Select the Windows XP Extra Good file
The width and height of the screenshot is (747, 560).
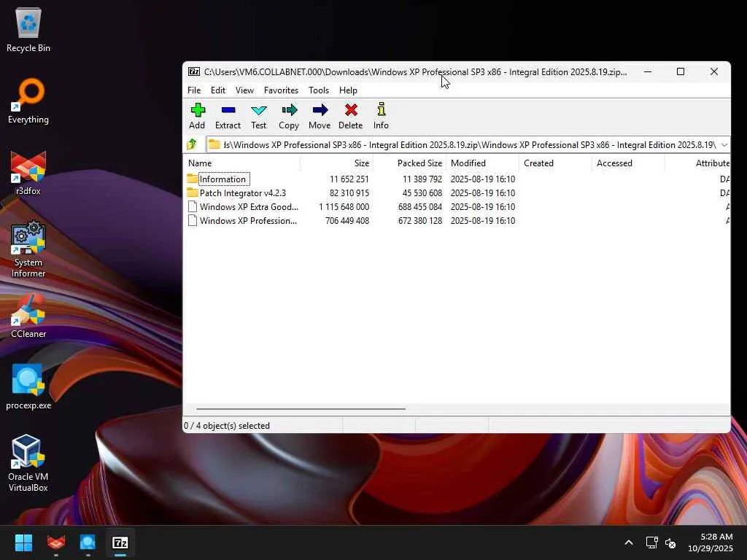tap(248, 207)
